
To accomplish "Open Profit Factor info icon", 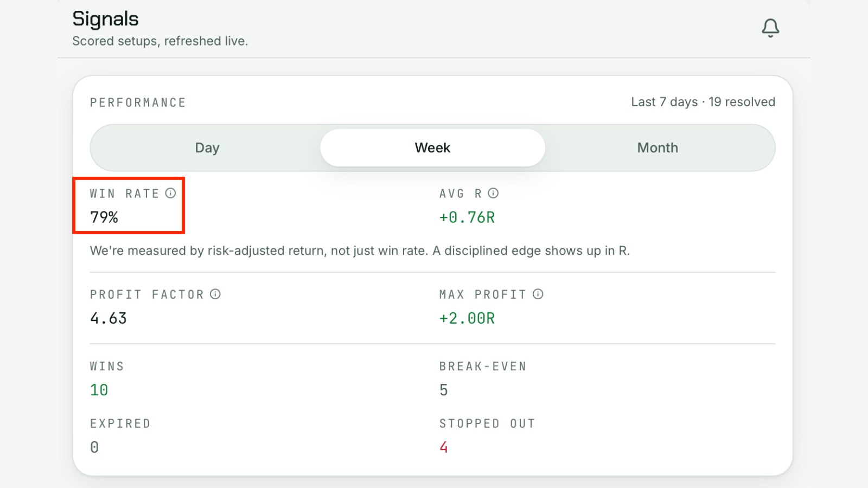I will pyautogui.click(x=215, y=294).
